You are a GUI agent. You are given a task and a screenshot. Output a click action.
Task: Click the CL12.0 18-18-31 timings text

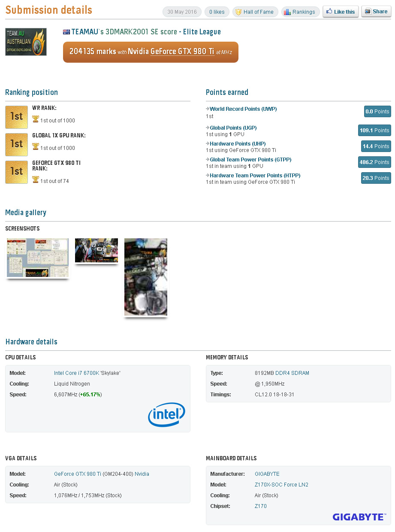point(274,395)
